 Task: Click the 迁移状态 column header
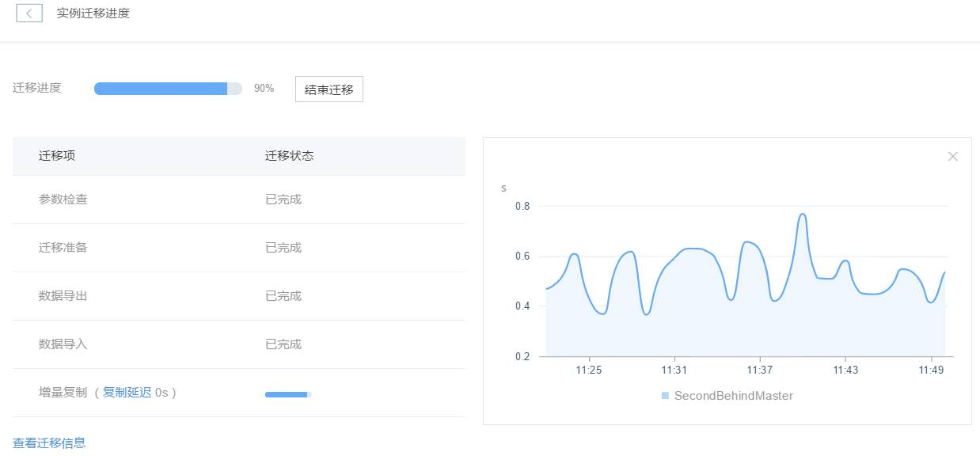click(x=289, y=156)
